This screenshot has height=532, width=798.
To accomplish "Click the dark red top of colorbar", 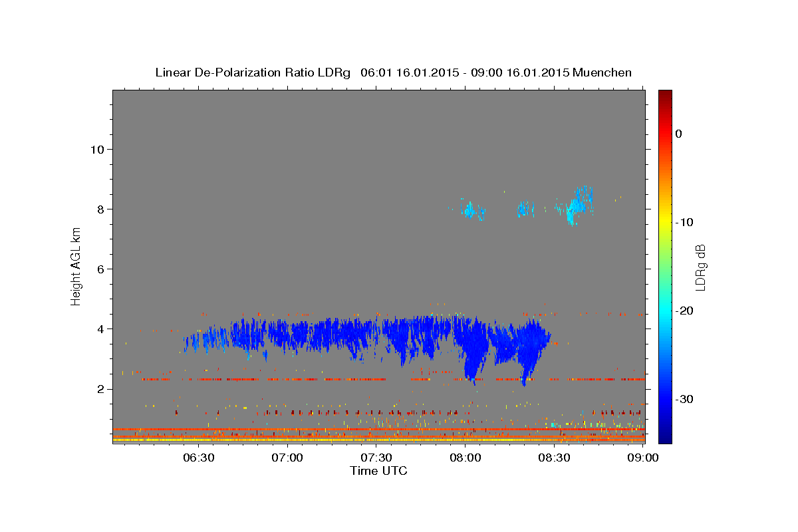I will click(x=665, y=96).
